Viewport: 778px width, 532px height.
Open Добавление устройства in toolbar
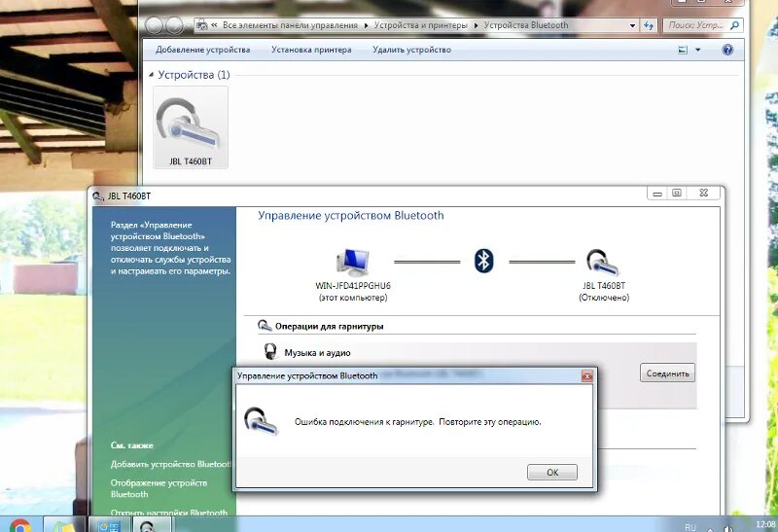[202, 50]
